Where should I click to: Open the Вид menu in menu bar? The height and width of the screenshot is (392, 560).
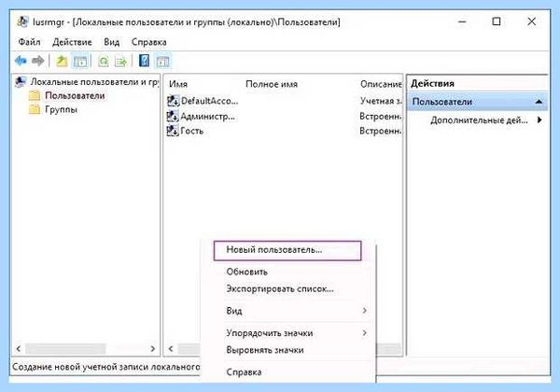(111, 42)
